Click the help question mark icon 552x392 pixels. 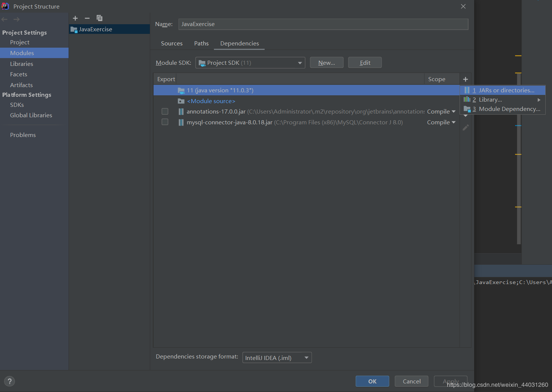[10, 381]
